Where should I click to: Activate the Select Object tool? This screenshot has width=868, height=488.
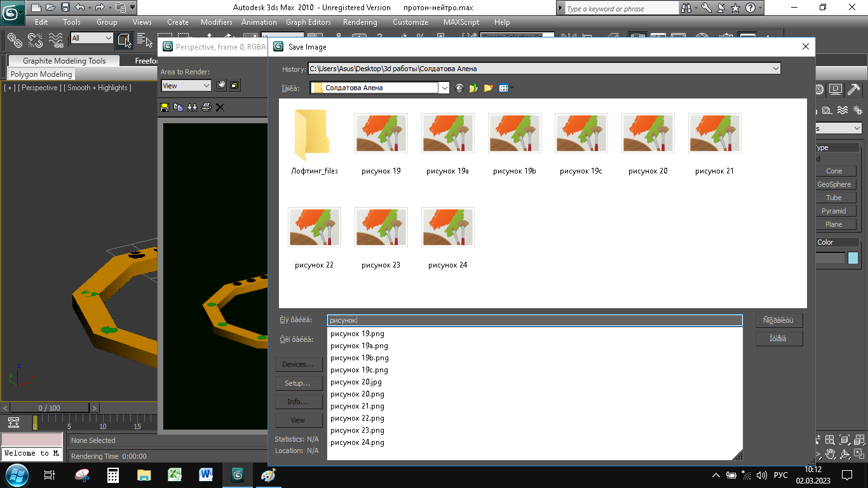tap(124, 41)
